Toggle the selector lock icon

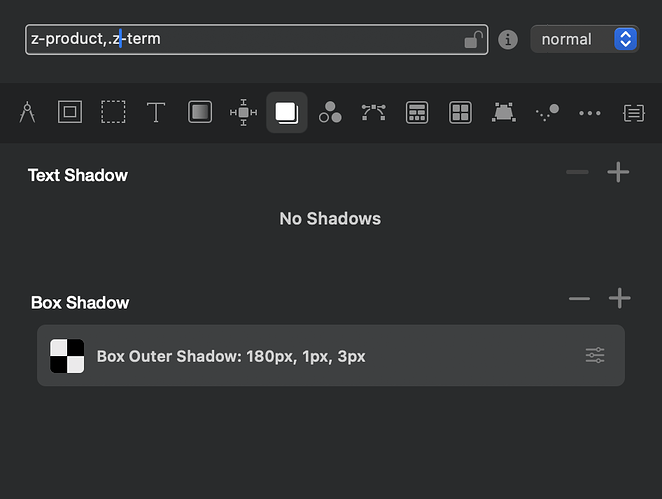(472, 40)
